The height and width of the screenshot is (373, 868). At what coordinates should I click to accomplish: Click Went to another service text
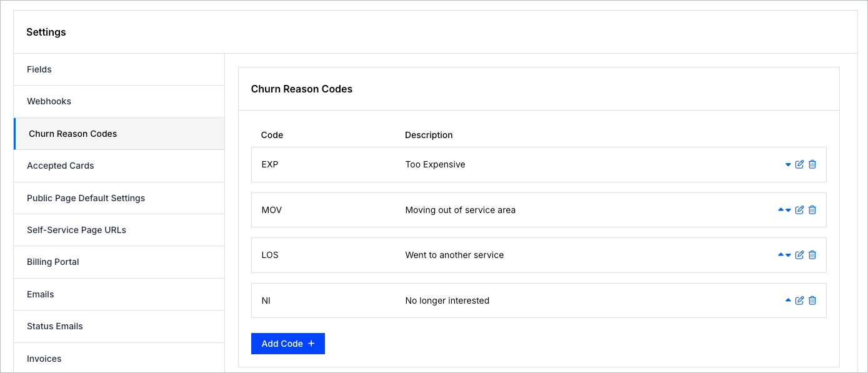pos(454,255)
